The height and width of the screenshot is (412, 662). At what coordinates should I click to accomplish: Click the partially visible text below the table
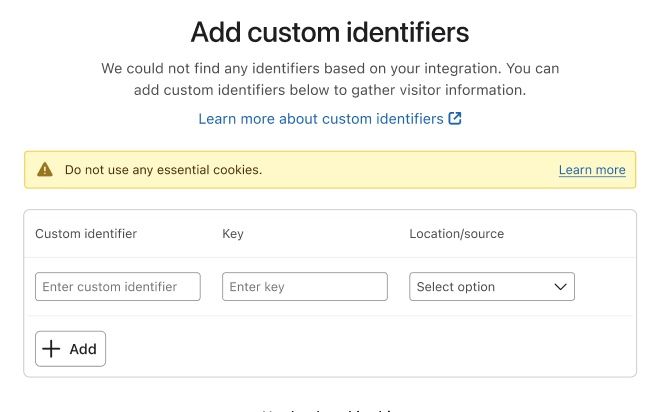pyautogui.click(x=330, y=409)
